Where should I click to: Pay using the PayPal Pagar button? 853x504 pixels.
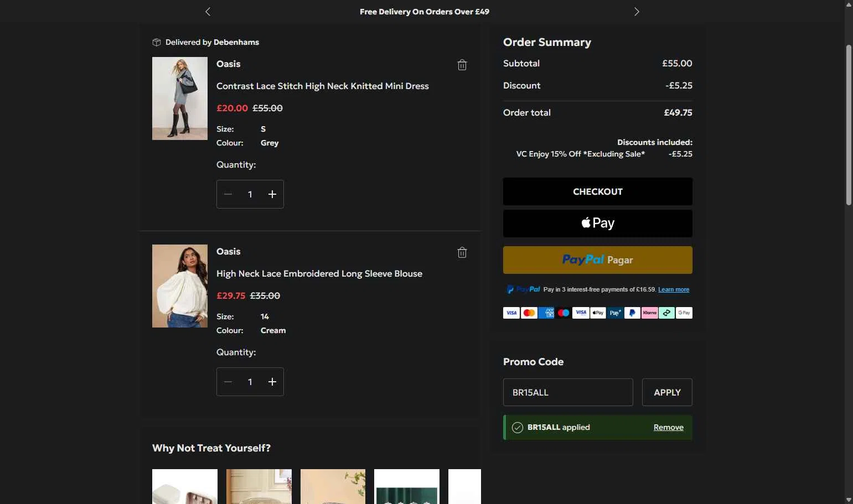(x=598, y=260)
